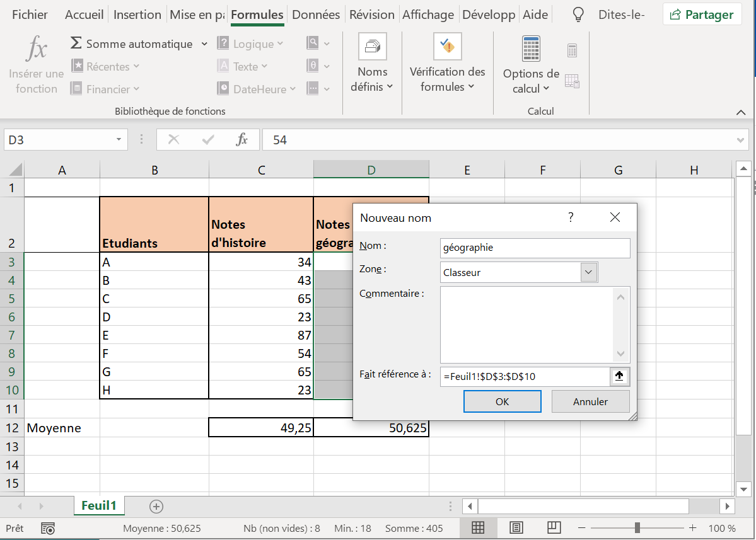Zoom in with the plus button

[x=692, y=528]
